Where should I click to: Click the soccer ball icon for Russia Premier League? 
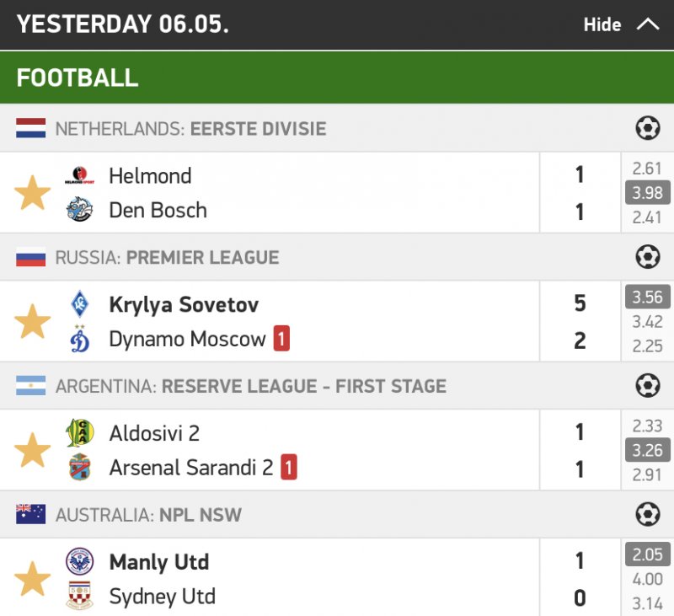tap(647, 257)
